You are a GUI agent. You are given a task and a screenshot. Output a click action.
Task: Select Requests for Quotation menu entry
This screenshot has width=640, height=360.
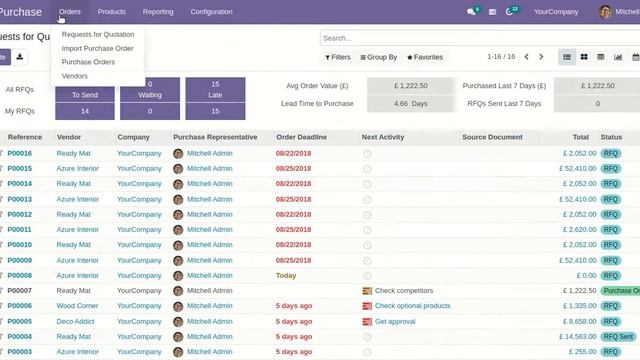[98, 34]
